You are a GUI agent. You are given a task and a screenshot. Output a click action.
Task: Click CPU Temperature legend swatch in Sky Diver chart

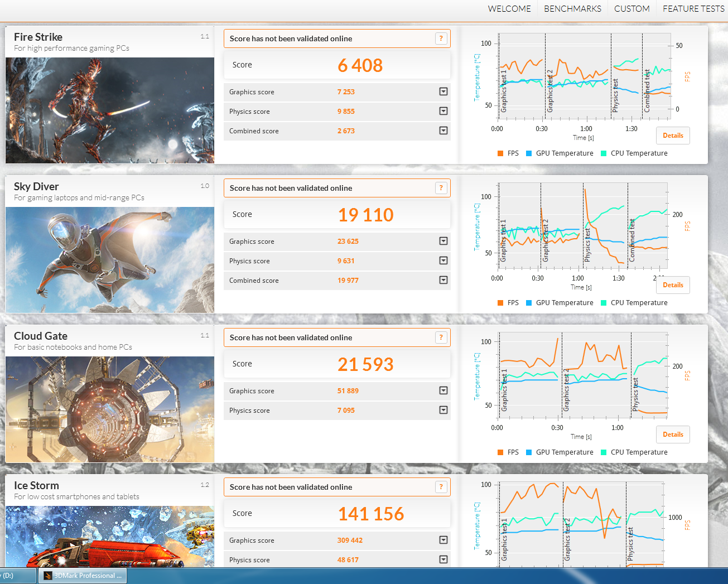(x=604, y=303)
